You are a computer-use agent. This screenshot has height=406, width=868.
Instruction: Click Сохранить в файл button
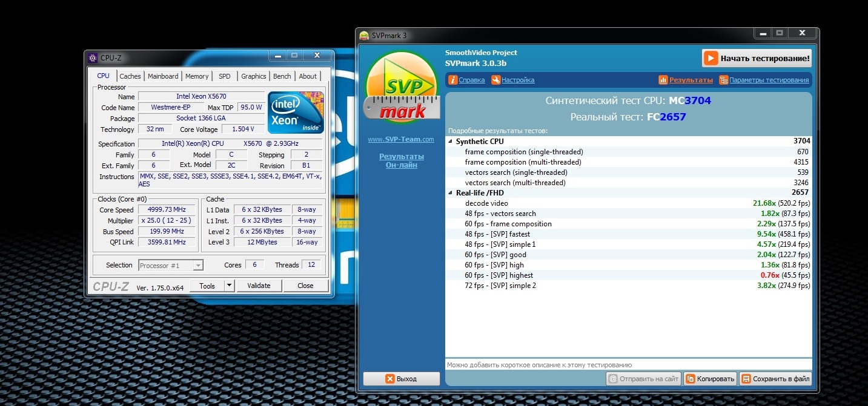pos(775,379)
